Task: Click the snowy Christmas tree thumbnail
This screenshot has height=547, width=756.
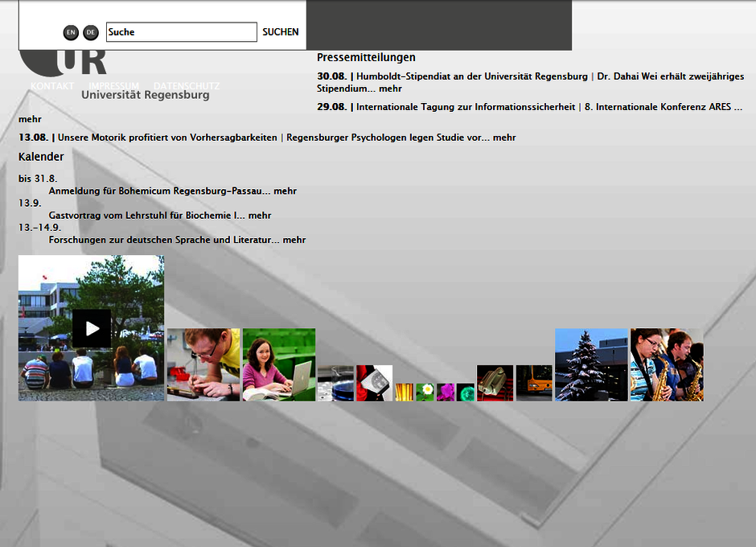Action: (x=591, y=364)
